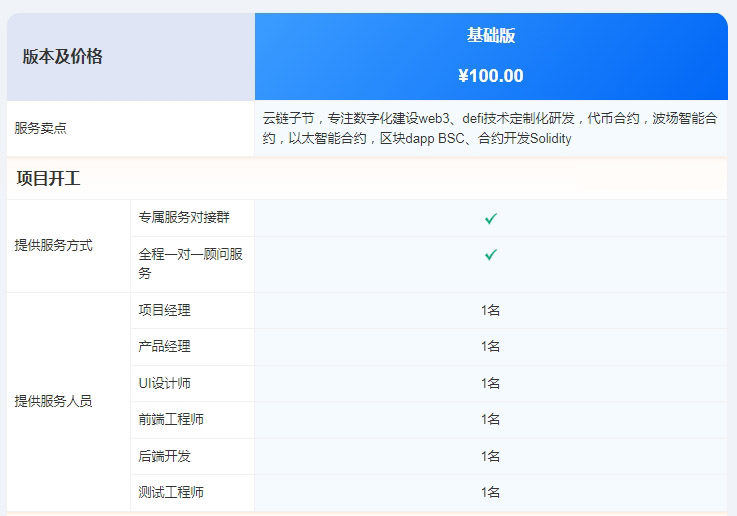Click the 1名 value for 项目经理
Screen dimensions: 737x516
click(490, 310)
